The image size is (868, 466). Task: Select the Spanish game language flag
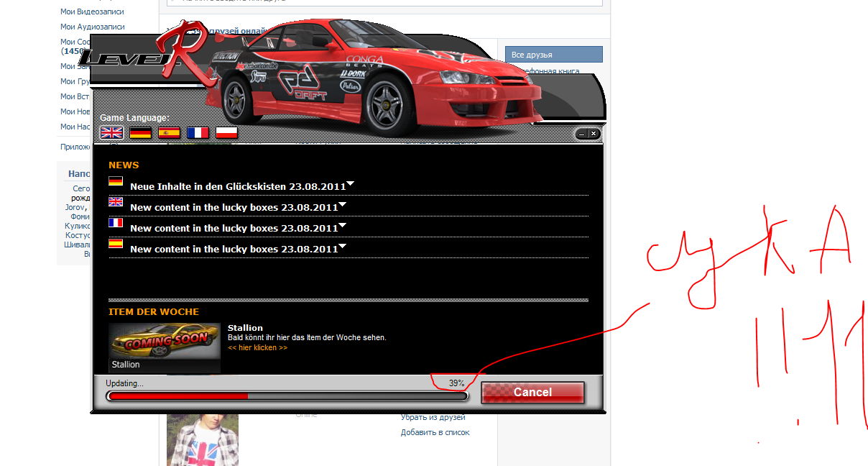click(169, 132)
